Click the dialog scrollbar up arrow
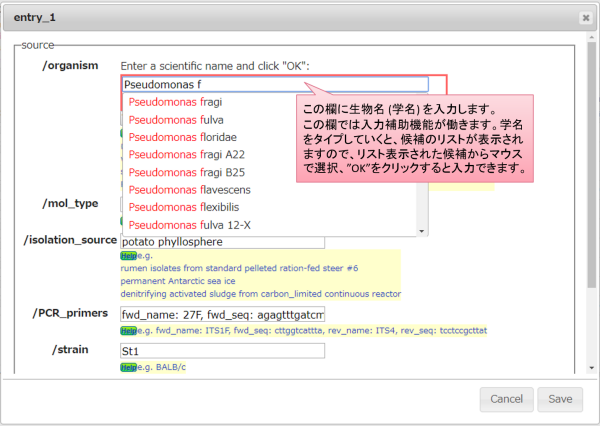The width and height of the screenshot is (600, 426). 592,37
